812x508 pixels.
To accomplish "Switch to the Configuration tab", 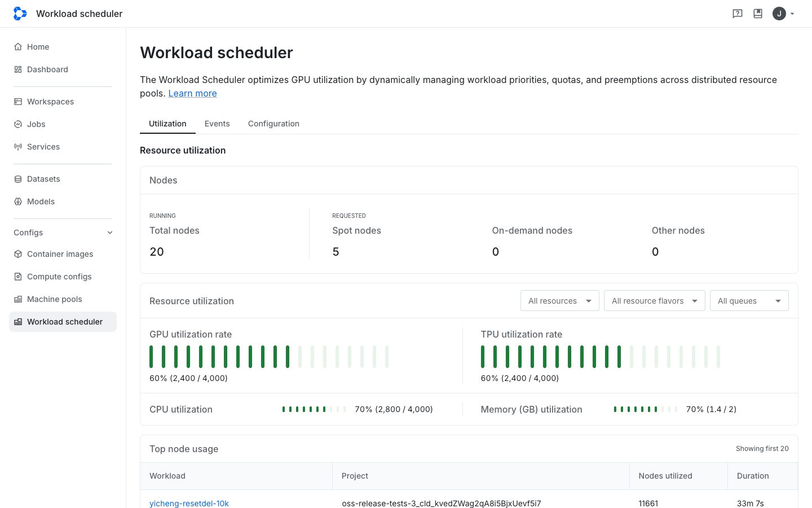I will [273, 124].
